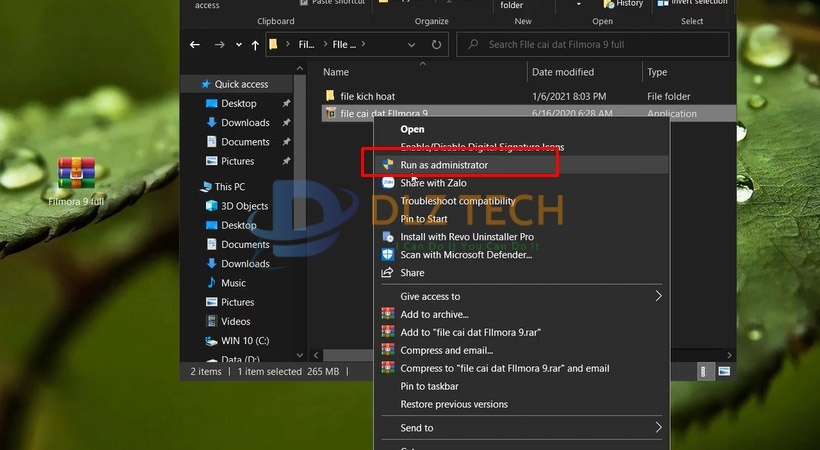820x450 pixels.
Task: Click the refresh icon beside address bar
Action: pyautogui.click(x=436, y=45)
